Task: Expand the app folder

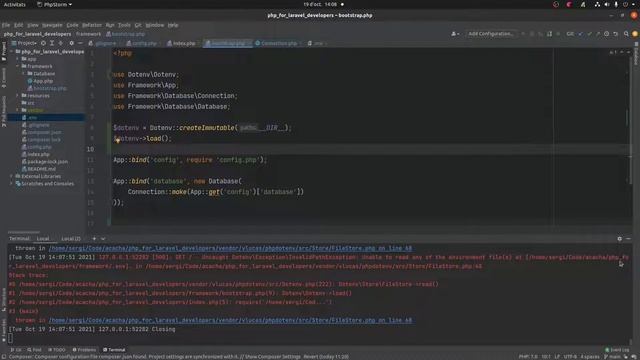Action: pos(18,59)
